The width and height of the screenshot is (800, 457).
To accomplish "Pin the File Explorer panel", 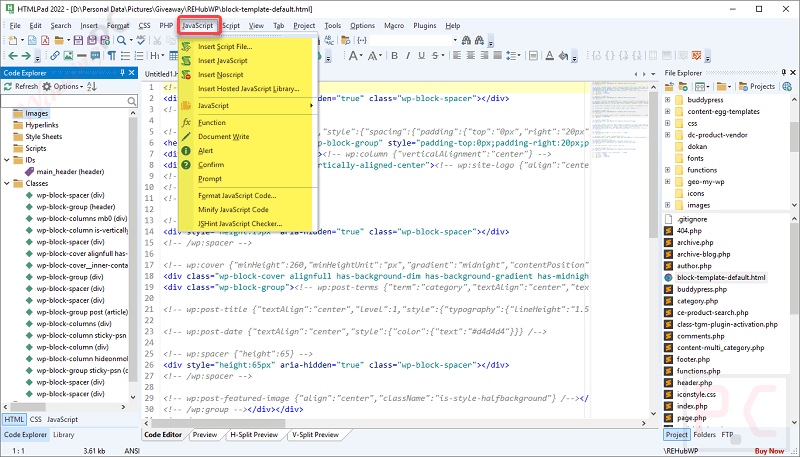I will coord(784,73).
